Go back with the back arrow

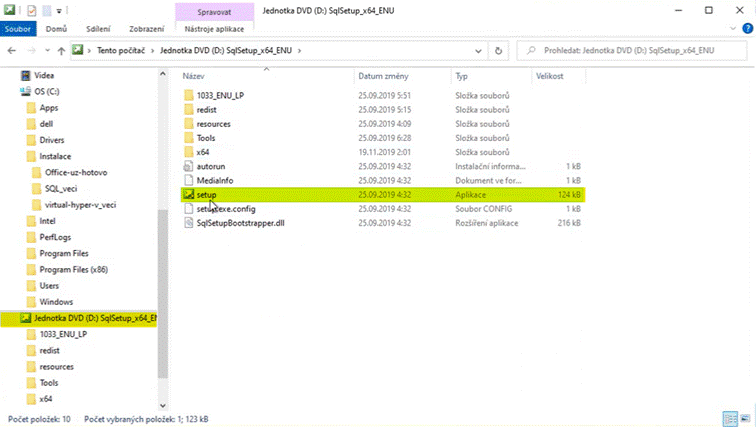coord(12,51)
